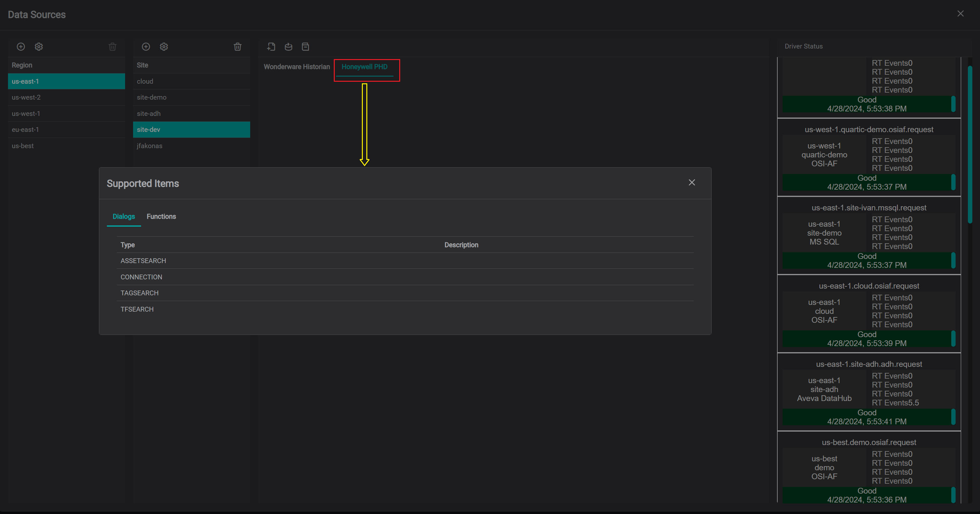Open site settings gear icon
The image size is (980, 514).
coord(164,46)
